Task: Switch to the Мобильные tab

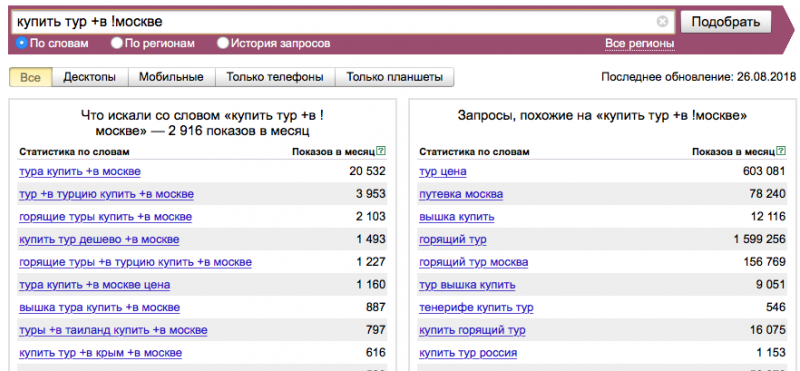Action: click(x=171, y=77)
